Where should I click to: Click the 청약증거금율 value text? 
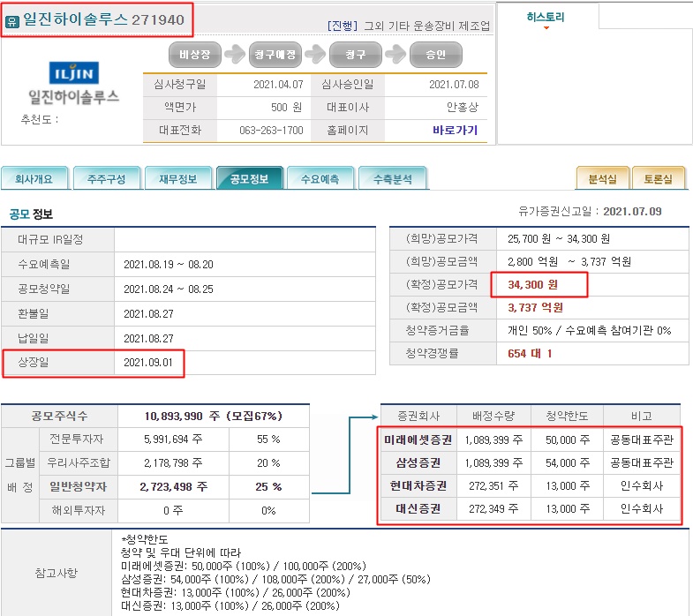click(x=589, y=331)
